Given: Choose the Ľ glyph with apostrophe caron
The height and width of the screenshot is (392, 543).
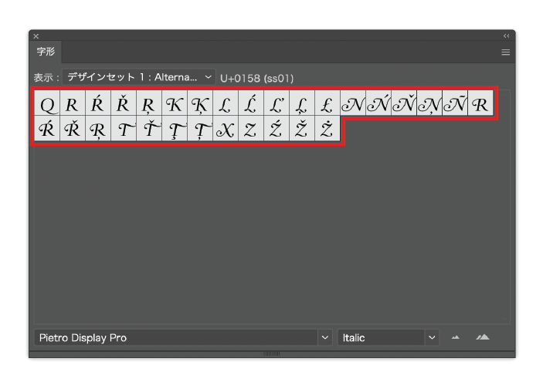Looking at the screenshot, I should (x=276, y=105).
